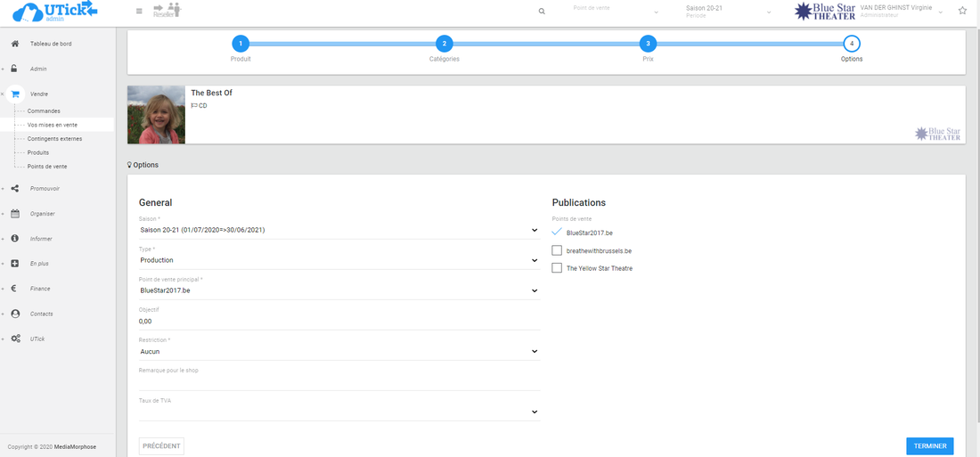Viewport: 980px width, 457px height.
Task: Click the hamburger menu icon
Action: click(x=138, y=11)
